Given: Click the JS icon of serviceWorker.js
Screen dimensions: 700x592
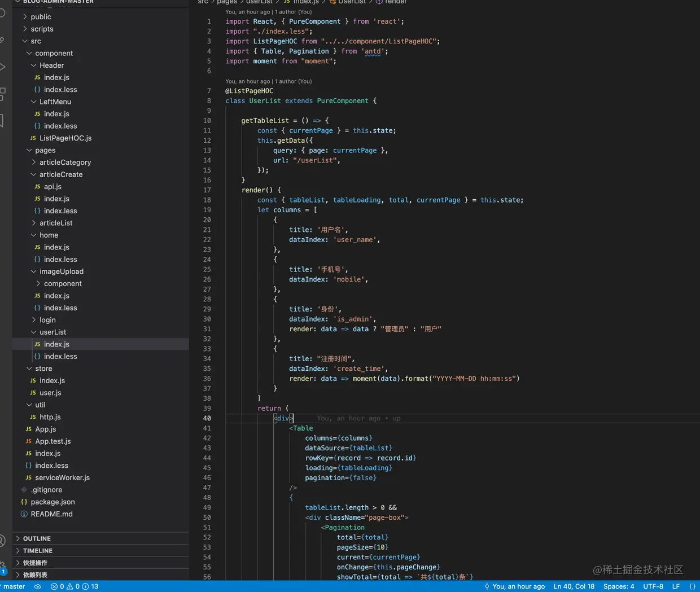Looking at the screenshot, I should (28, 478).
